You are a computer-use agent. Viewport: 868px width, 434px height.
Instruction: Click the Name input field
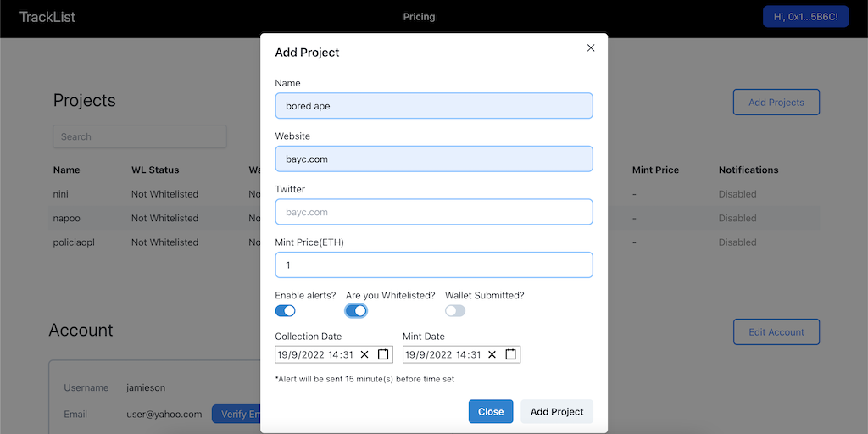433,106
